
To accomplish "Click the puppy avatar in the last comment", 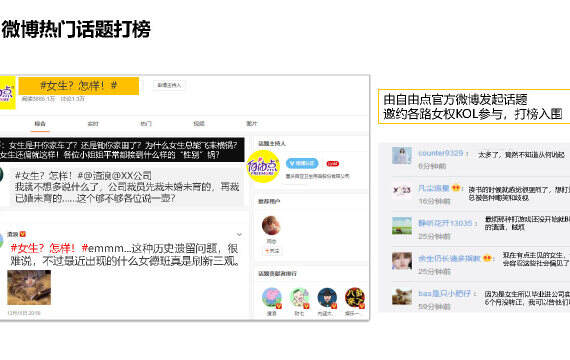I will coord(402,296).
